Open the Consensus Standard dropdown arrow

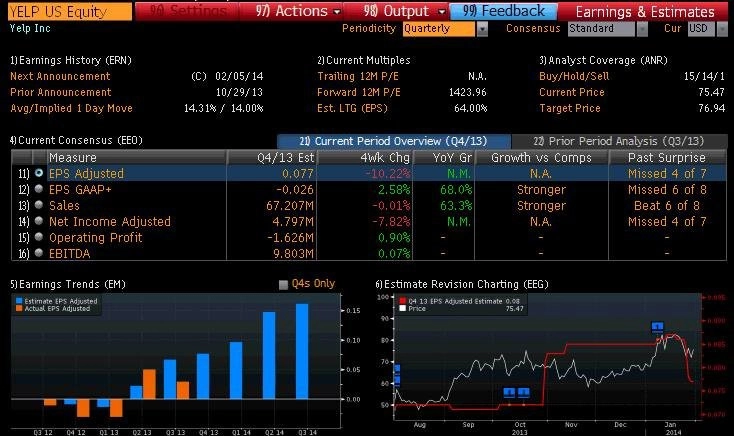[642, 29]
